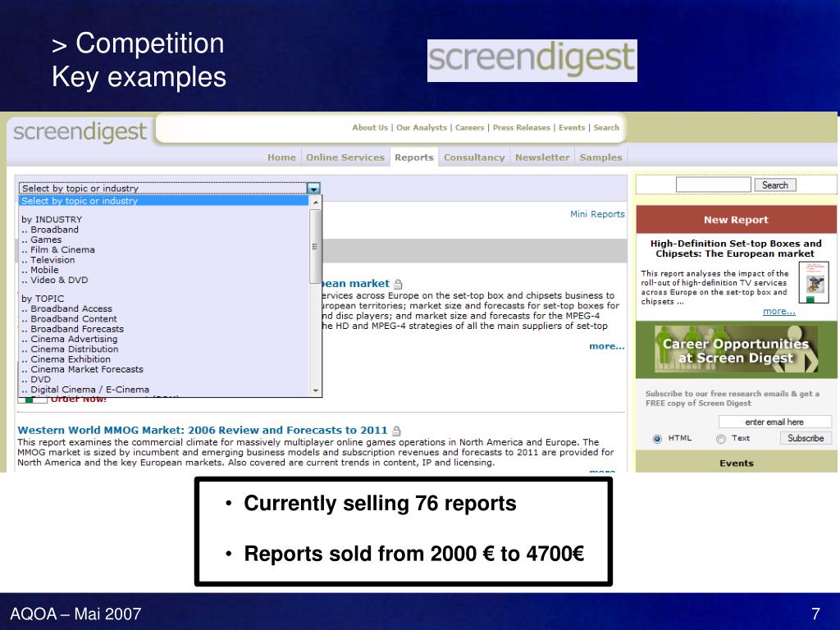840x630 pixels.
Task: Click the Search button
Action: [775, 185]
